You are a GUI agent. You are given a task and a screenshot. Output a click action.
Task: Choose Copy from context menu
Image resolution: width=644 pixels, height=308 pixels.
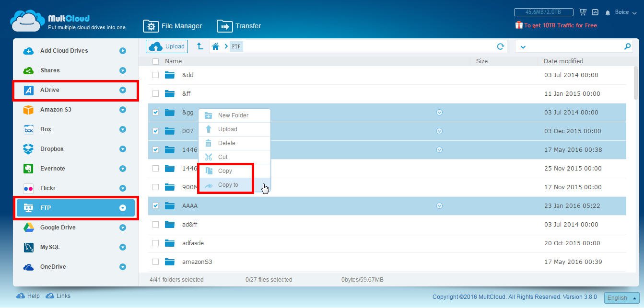234,171
